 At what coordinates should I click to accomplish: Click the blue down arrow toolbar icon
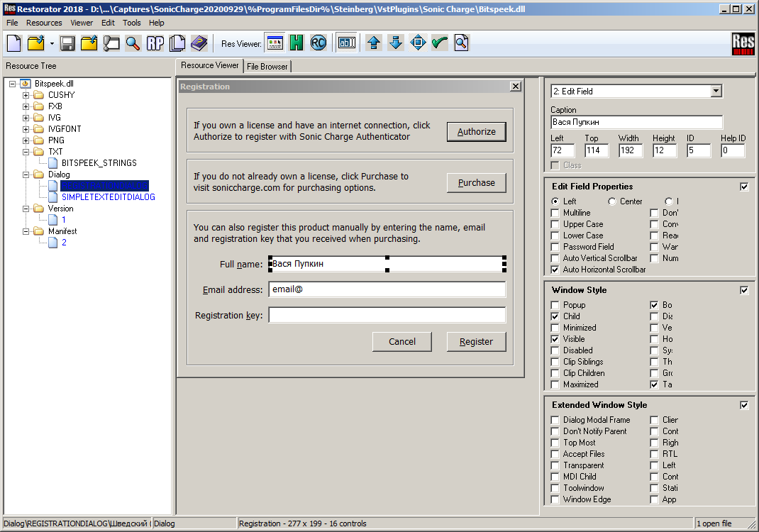(x=396, y=43)
